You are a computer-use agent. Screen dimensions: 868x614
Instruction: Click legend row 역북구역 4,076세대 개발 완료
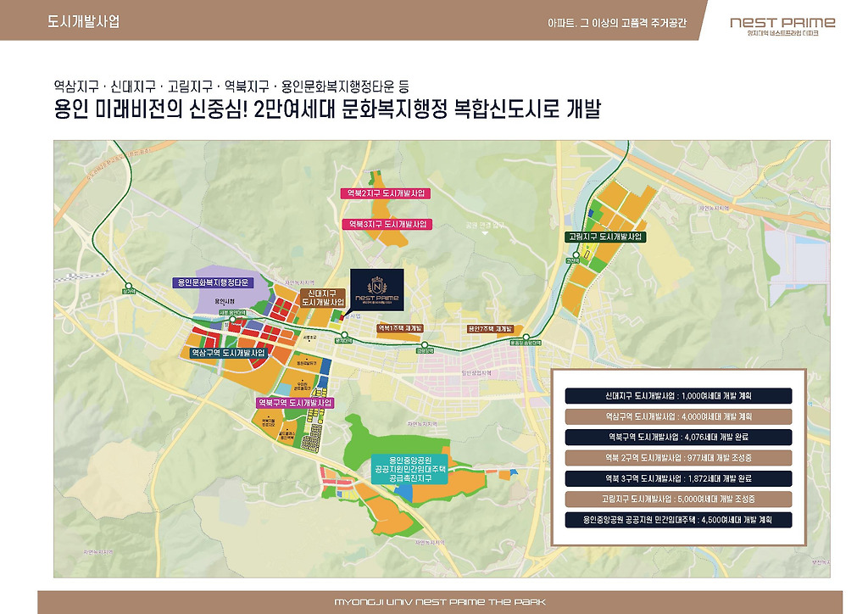678,437
